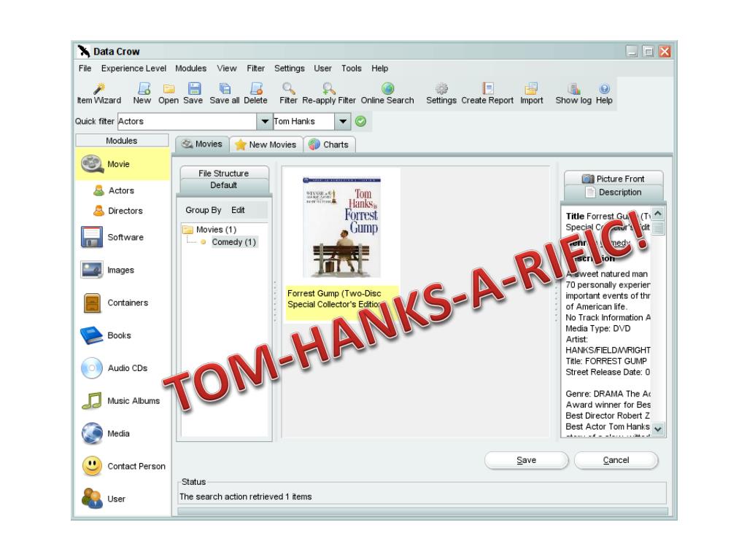Click the Tom Hanks filter field
The height and width of the screenshot is (560, 747).
[x=303, y=122]
